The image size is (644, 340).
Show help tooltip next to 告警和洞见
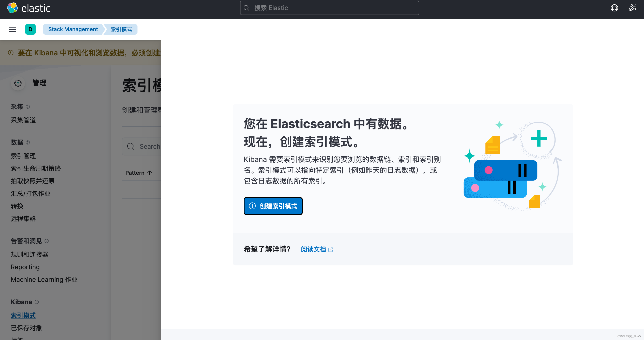click(47, 241)
